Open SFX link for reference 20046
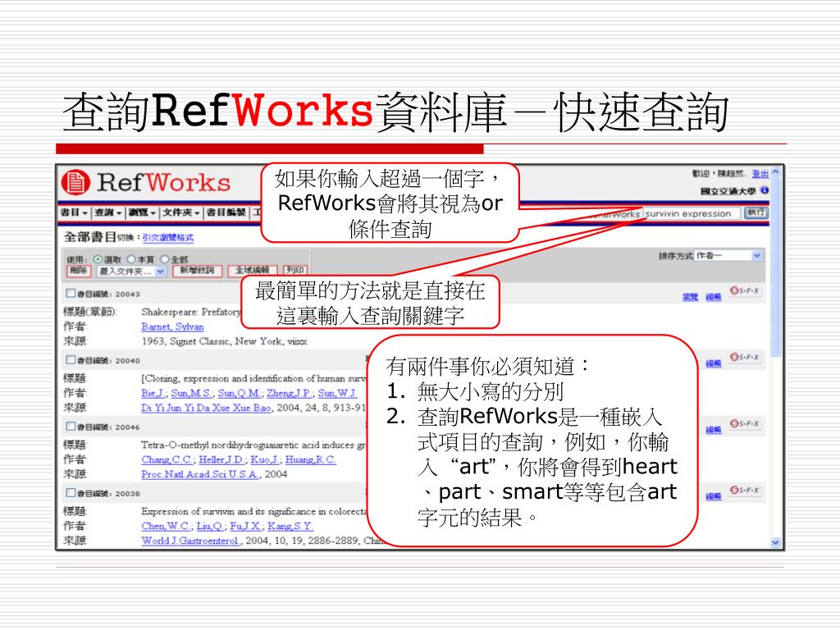The width and height of the screenshot is (840, 630). click(745, 423)
